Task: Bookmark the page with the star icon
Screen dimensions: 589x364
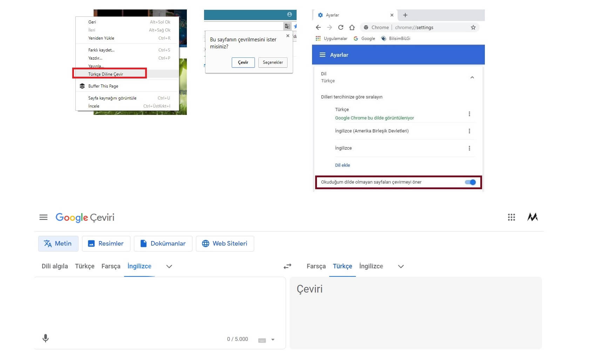Action: [473, 27]
